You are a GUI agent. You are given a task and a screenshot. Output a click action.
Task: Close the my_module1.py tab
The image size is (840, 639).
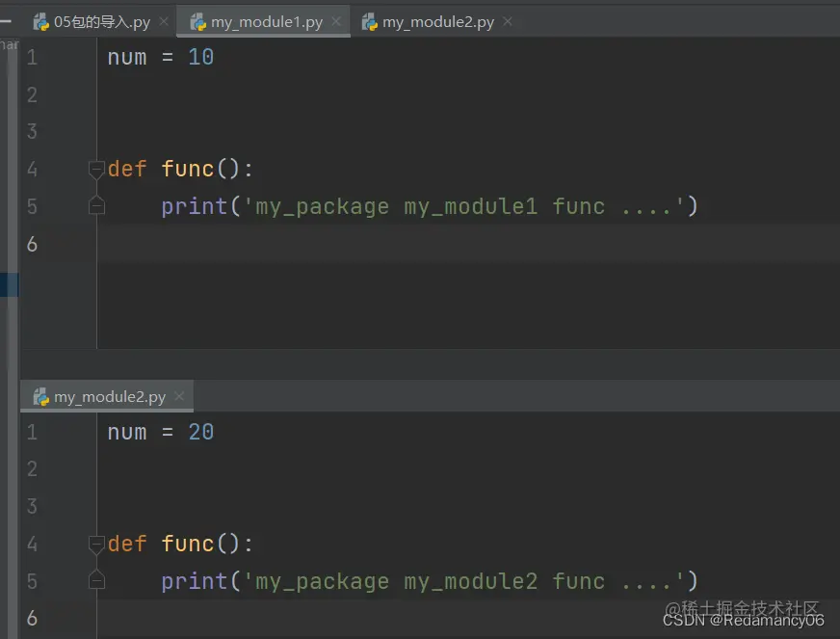pos(336,21)
